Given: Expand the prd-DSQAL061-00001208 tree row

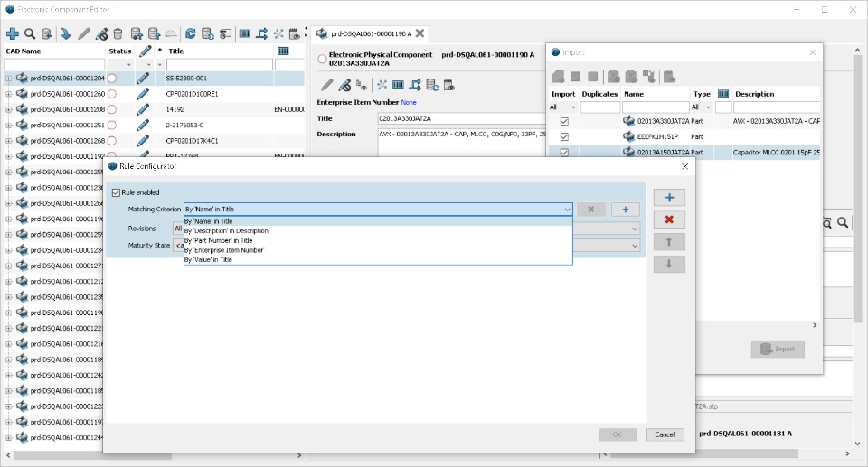Looking at the screenshot, I should point(8,109).
